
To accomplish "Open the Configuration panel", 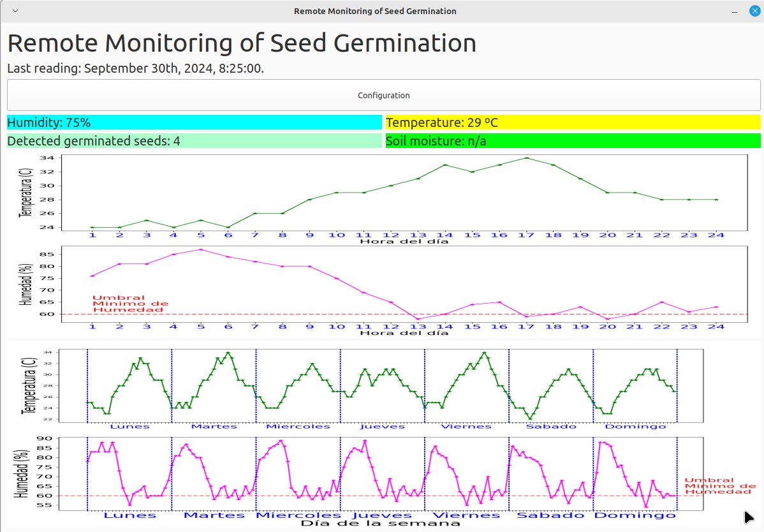I will (x=383, y=95).
